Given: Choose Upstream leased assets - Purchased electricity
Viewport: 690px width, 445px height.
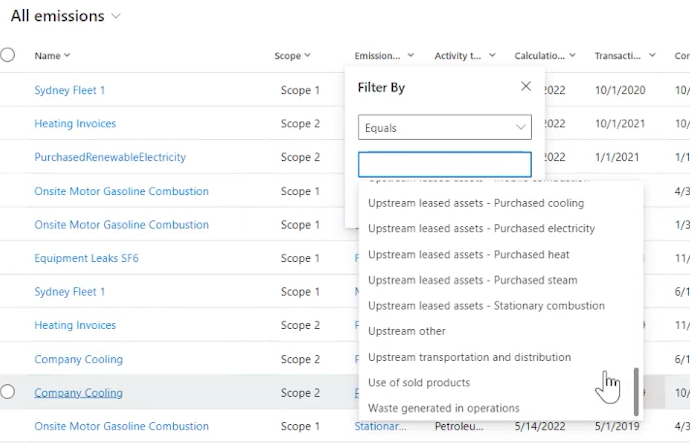Looking at the screenshot, I should (x=481, y=228).
